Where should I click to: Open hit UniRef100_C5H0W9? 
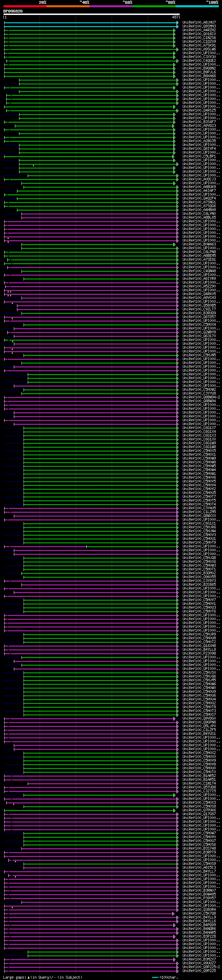coord(199,459)
